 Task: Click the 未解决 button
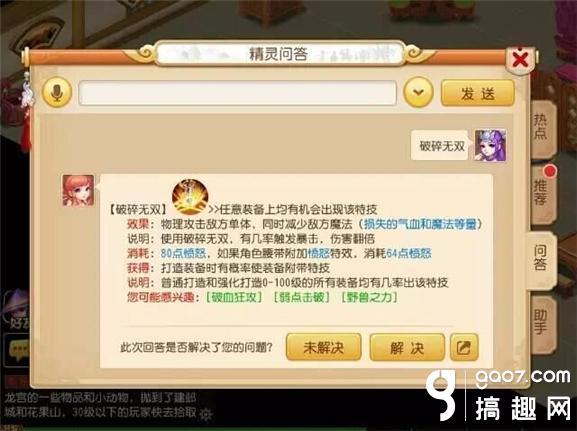(323, 347)
